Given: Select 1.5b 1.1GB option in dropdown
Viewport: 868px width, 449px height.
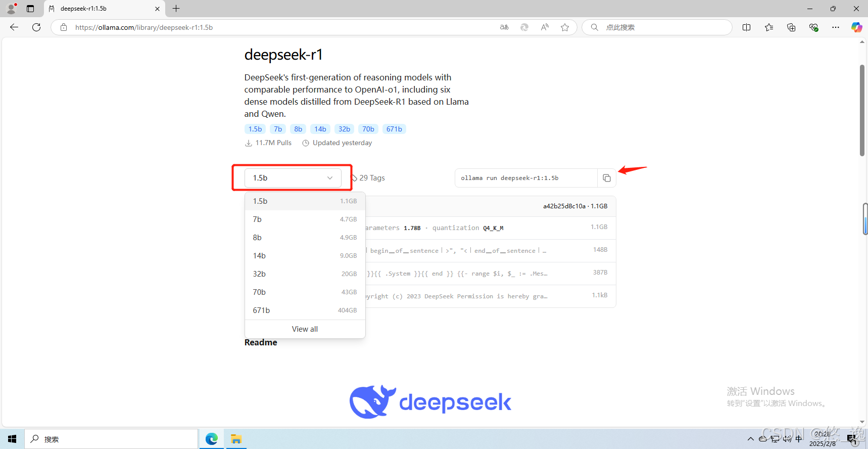Looking at the screenshot, I should coord(305,201).
